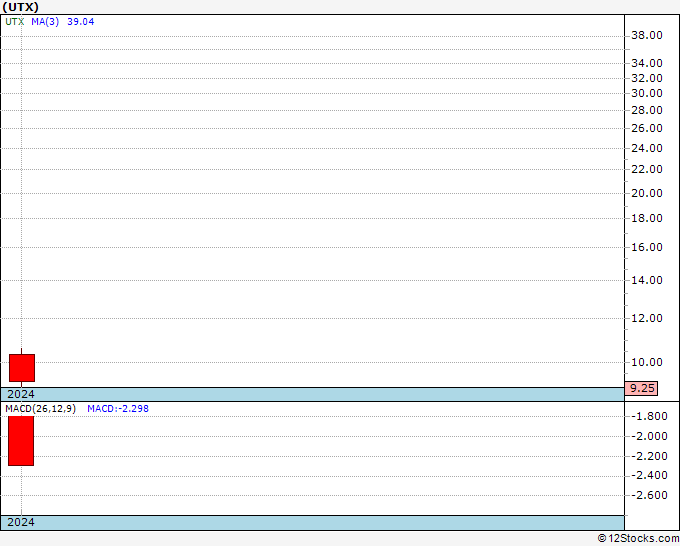
Task: Click the 2024 label on price axis
Action: 21,394
